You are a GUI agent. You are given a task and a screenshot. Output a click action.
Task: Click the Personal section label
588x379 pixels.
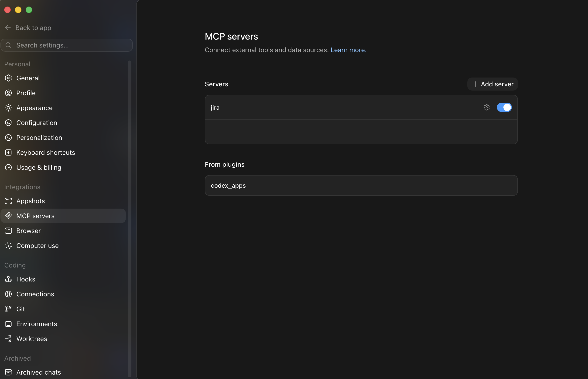point(17,64)
